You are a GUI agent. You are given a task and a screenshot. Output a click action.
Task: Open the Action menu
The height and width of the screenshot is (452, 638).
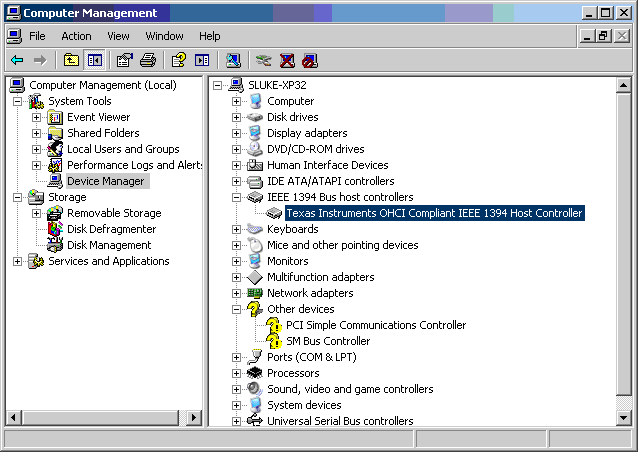coord(76,36)
